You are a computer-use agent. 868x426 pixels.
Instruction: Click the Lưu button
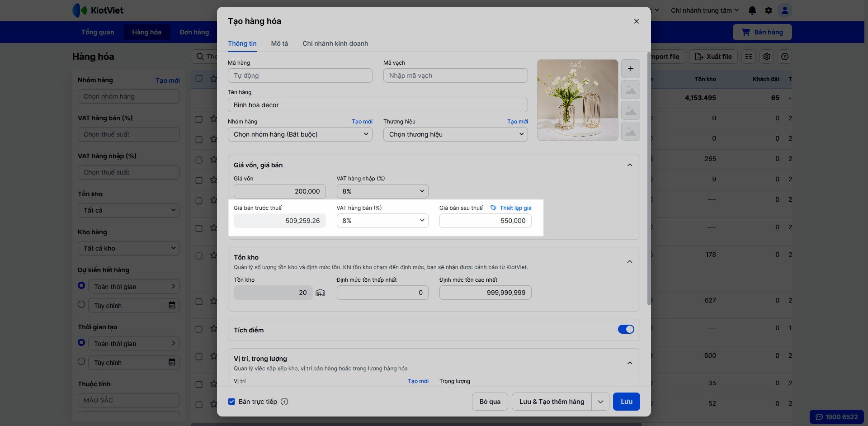tap(626, 402)
